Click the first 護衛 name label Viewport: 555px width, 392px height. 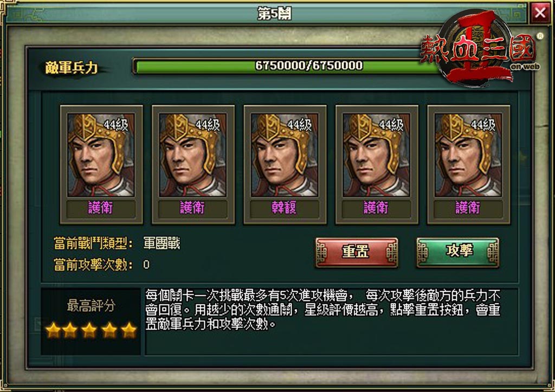(x=101, y=208)
